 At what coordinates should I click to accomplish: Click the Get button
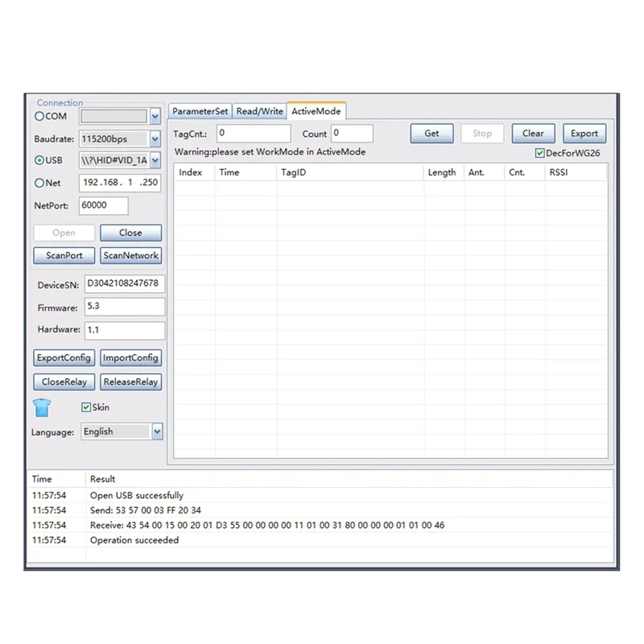431,134
